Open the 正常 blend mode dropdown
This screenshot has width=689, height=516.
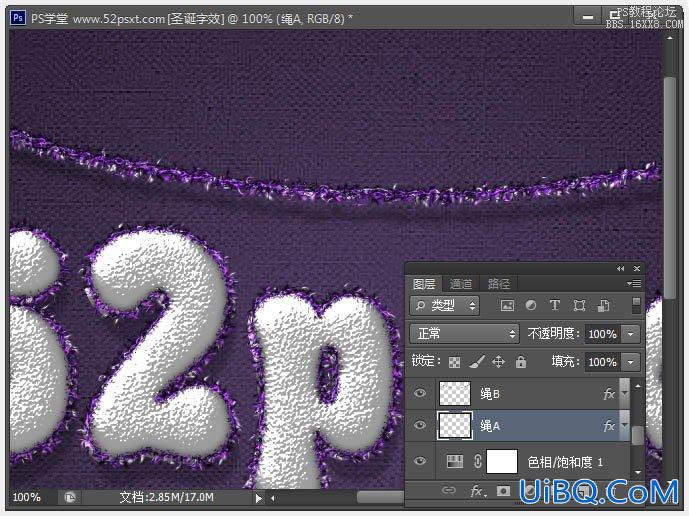(464, 334)
